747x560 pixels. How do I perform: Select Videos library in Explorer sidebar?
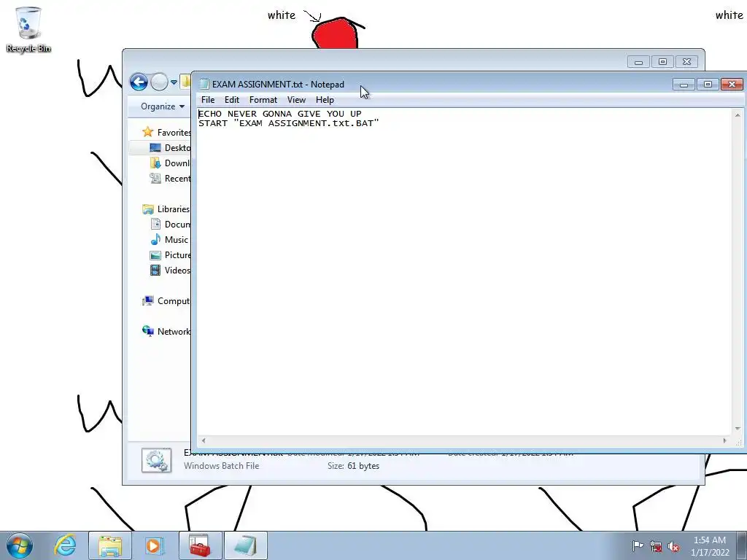(169, 270)
